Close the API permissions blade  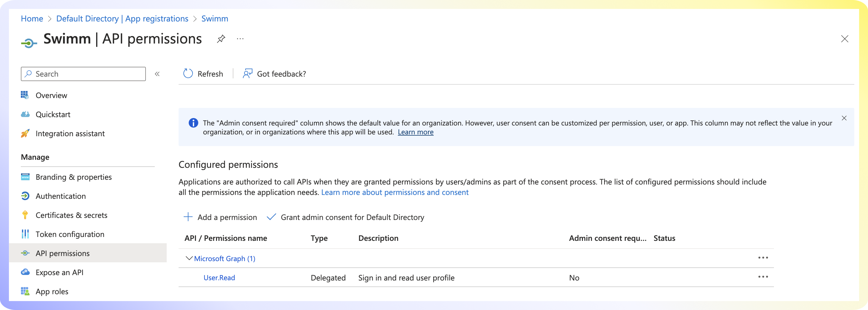844,39
